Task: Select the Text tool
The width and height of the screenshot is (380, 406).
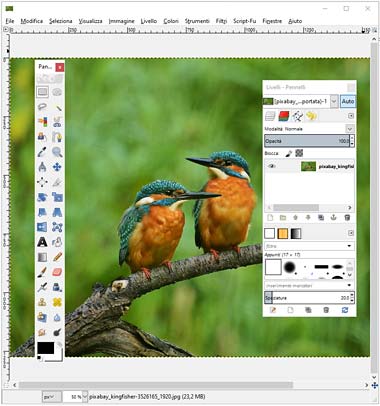Action: pos(42,242)
